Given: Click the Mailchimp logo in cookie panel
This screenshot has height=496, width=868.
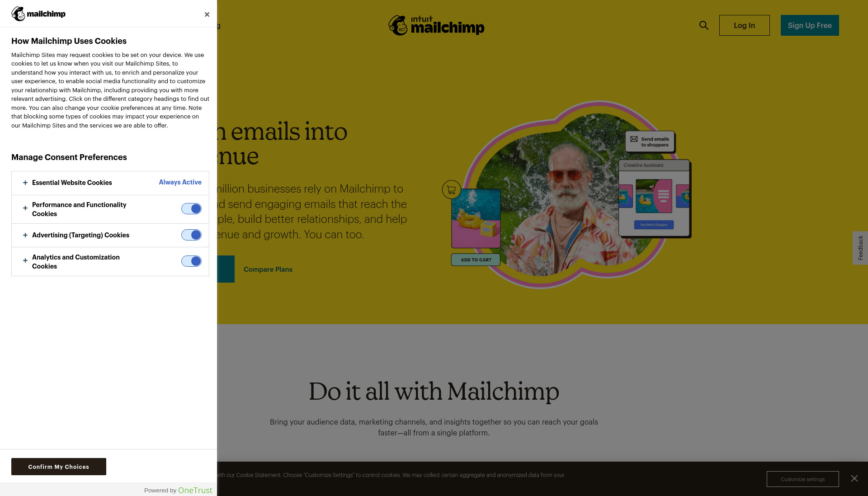Looking at the screenshot, I should [38, 14].
